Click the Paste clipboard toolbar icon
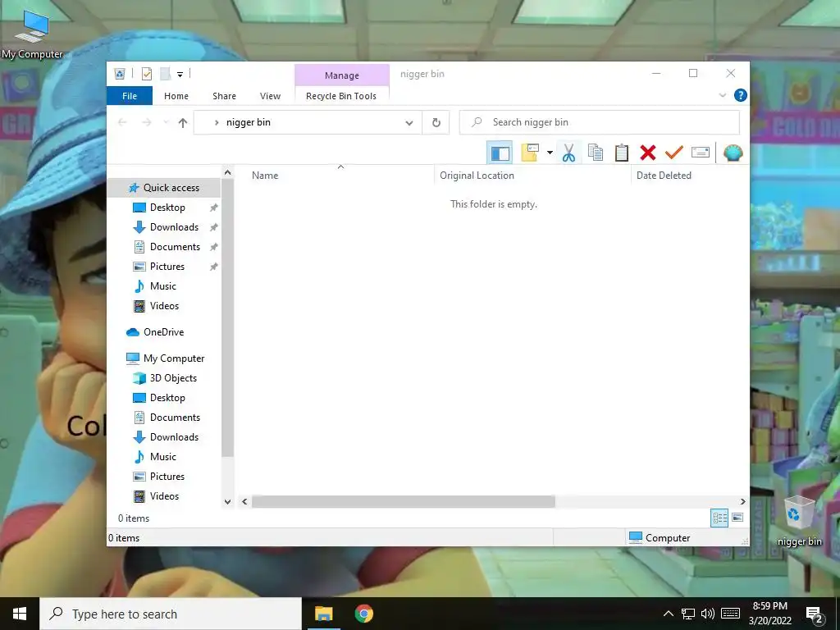 pos(622,153)
